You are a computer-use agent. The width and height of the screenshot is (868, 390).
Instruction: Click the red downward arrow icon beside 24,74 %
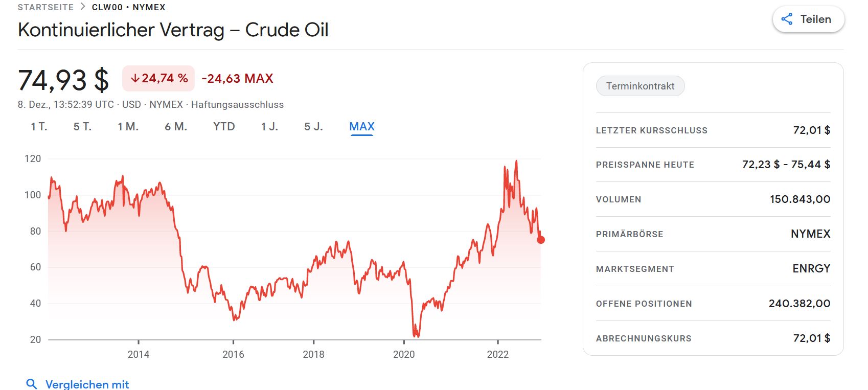pos(135,79)
